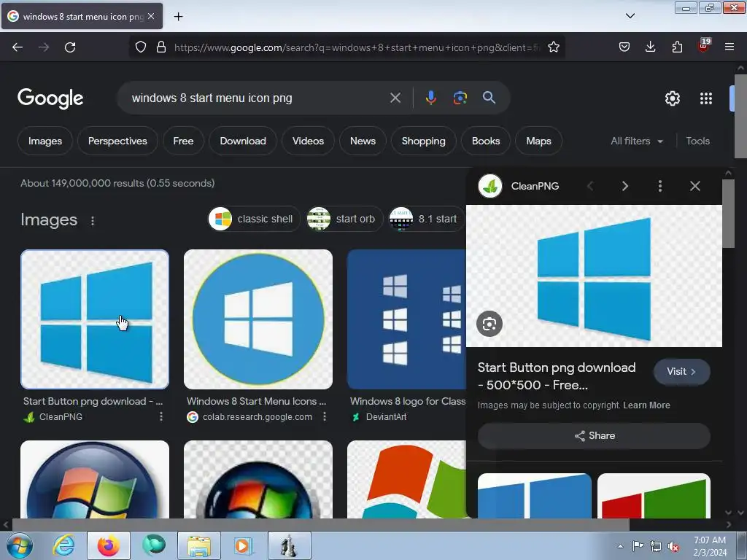The height and width of the screenshot is (560, 747).
Task: Reload the page with the refresh icon
Action: click(x=70, y=47)
